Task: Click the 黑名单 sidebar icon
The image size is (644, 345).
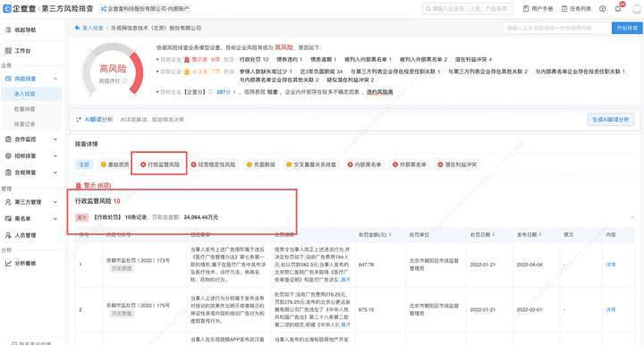Action: tap(8, 219)
